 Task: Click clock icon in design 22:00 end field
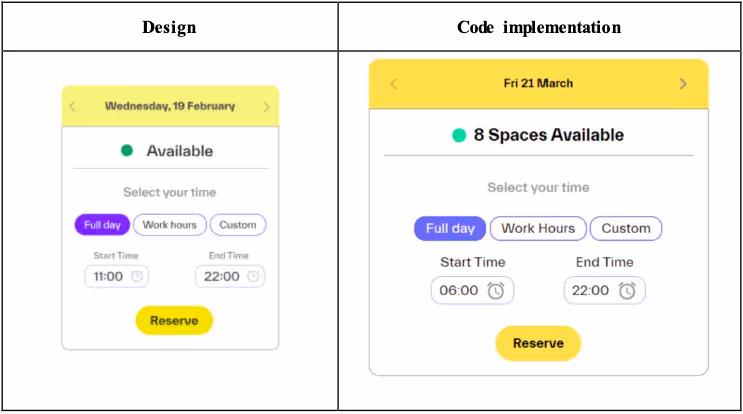click(x=253, y=276)
